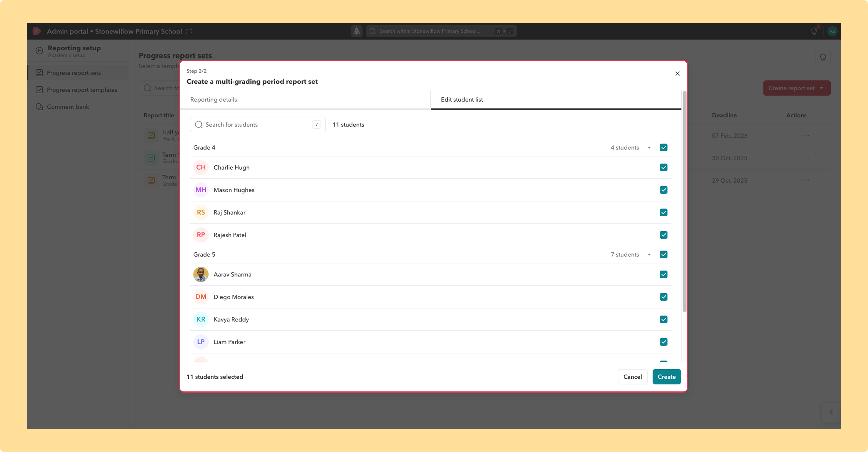Deselect Raj Shankar's checkbox

click(x=663, y=213)
